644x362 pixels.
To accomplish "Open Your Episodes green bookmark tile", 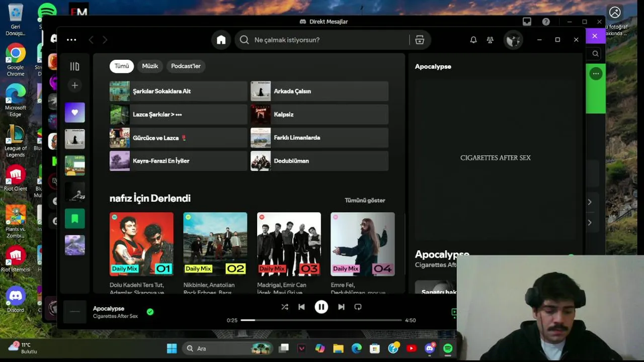I will (x=74, y=219).
